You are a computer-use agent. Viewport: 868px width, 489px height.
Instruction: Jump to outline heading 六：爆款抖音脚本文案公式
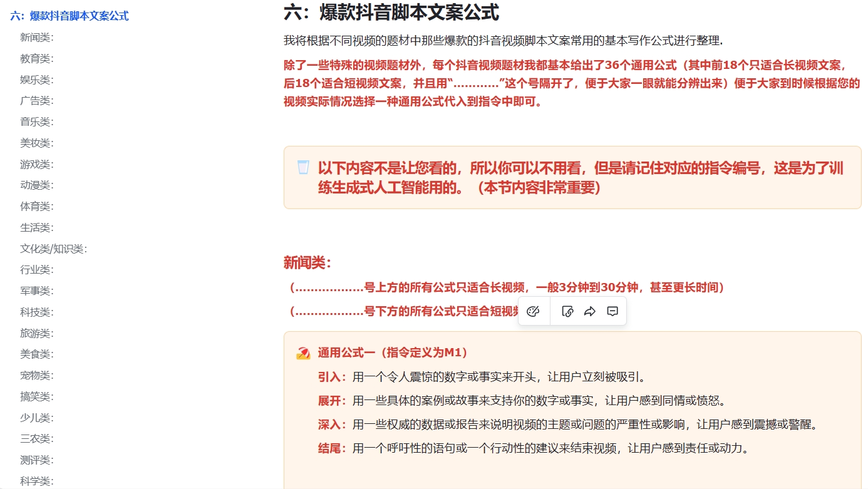click(70, 16)
